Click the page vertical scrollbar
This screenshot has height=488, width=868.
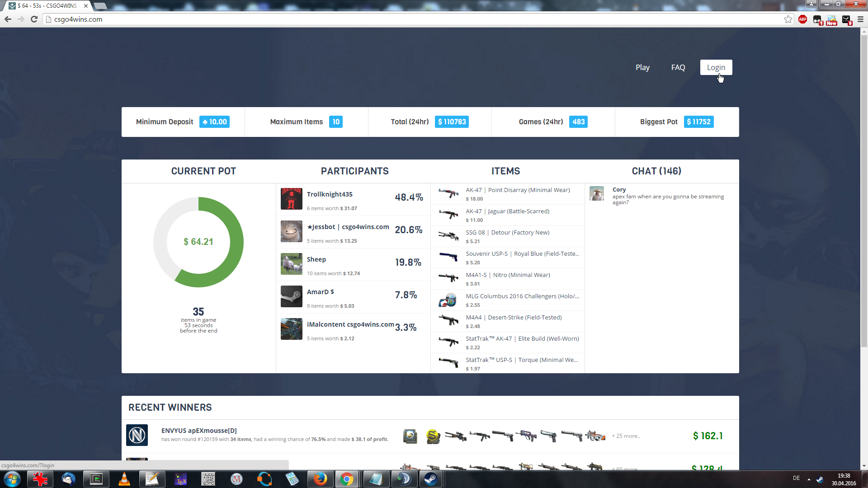tap(863, 190)
